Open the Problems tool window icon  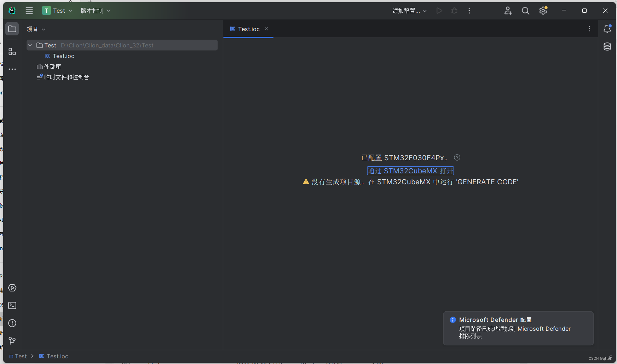click(12, 323)
